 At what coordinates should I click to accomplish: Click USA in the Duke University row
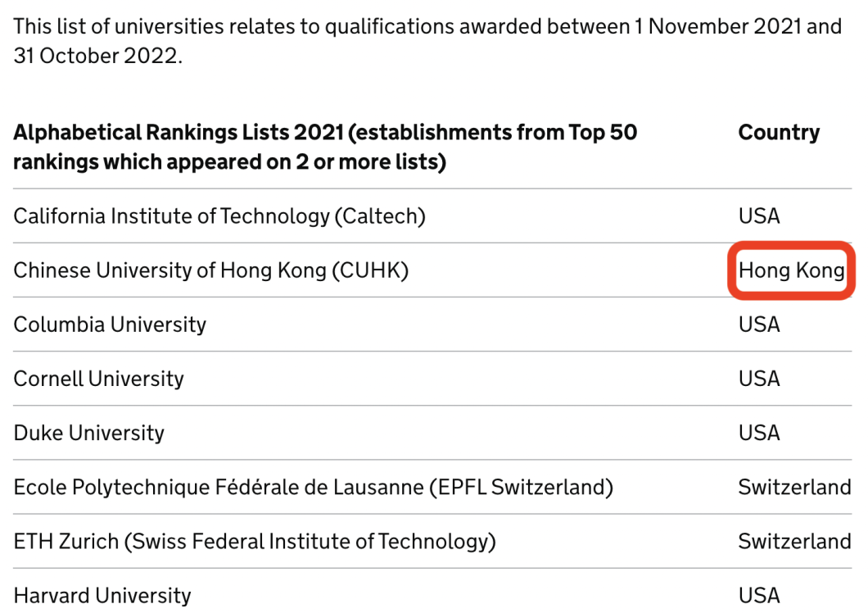coord(759,433)
